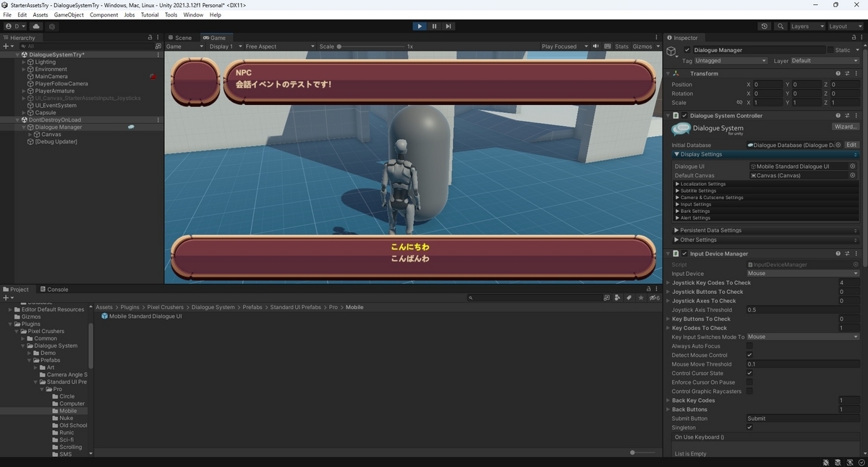Image resolution: width=868 pixels, height=467 pixels.
Task: Uncheck Detect Mouse Control in Input Device Manager
Action: (750, 355)
